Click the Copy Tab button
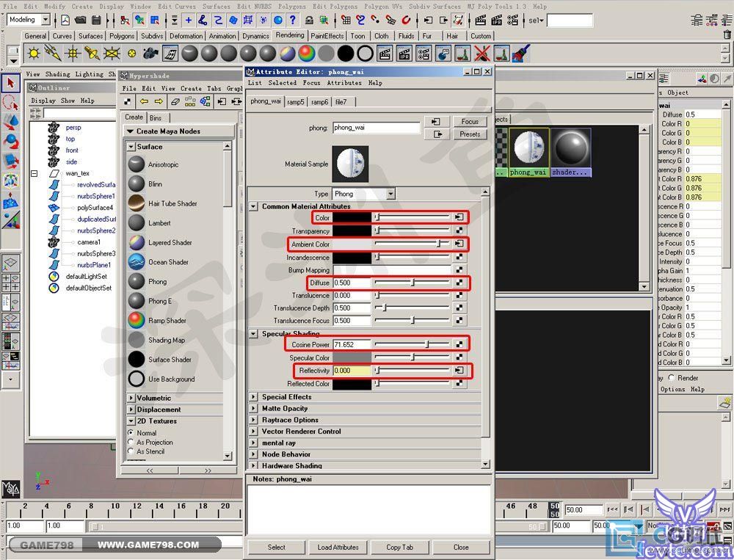The width and height of the screenshot is (734, 560). click(x=400, y=547)
